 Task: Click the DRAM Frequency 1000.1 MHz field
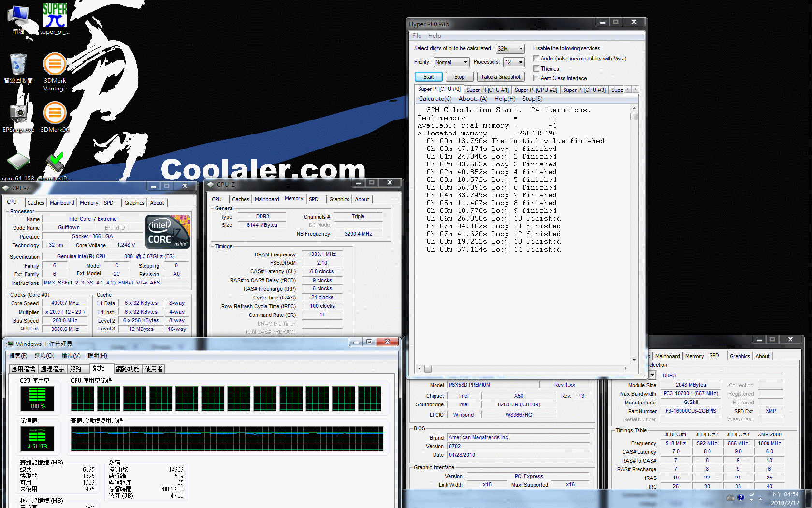(322, 254)
